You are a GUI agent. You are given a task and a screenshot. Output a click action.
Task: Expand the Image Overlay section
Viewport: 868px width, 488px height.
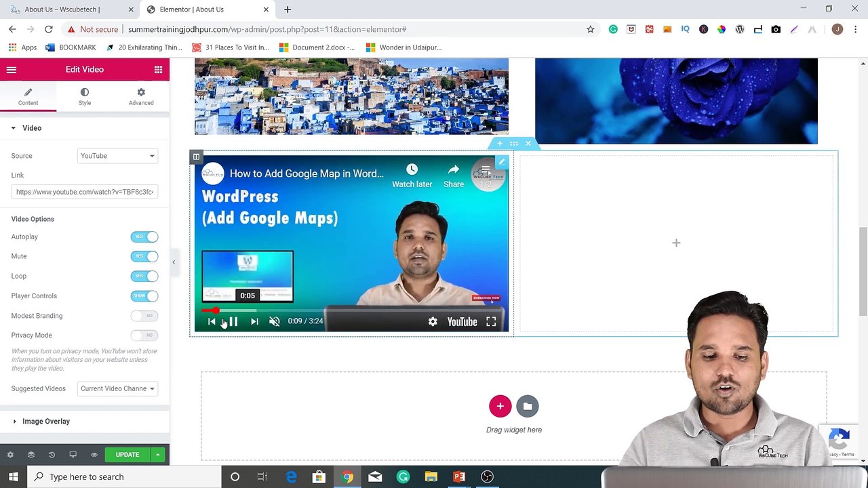pos(85,422)
